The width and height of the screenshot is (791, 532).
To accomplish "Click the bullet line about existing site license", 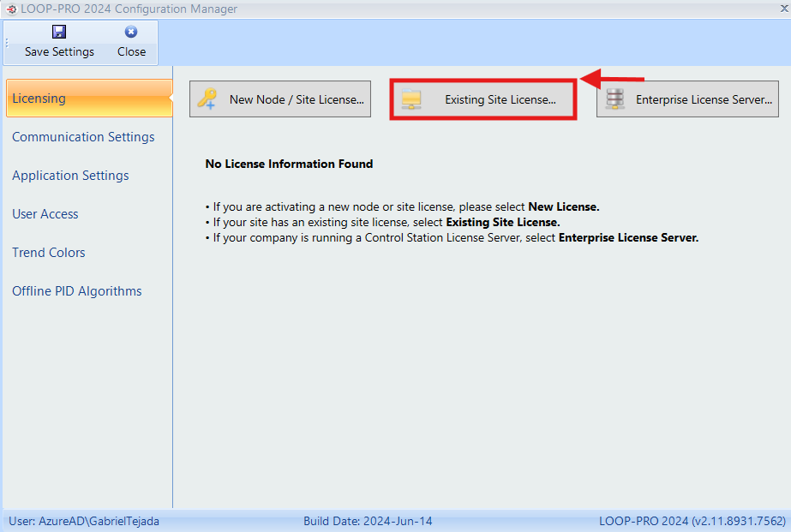I will [x=383, y=223].
